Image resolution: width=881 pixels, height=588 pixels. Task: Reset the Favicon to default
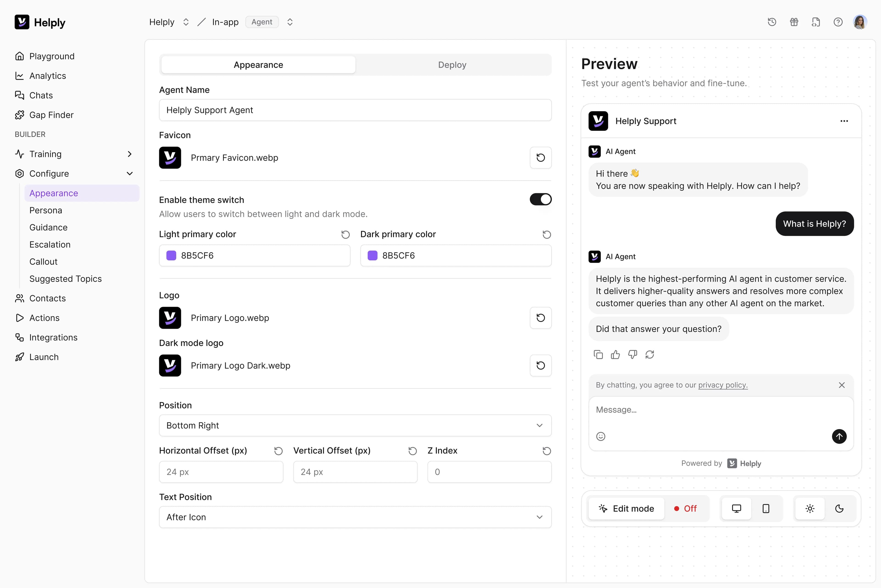pos(540,157)
